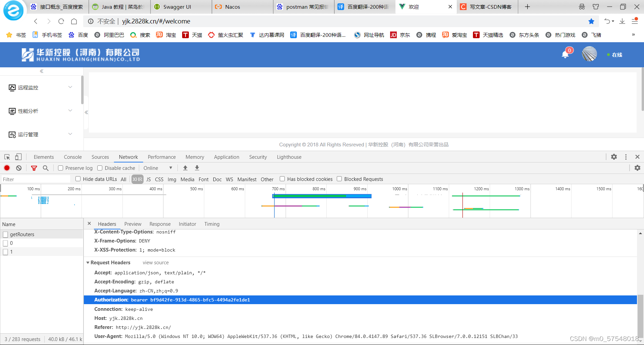Click the blue bookmark star icon

click(x=591, y=21)
